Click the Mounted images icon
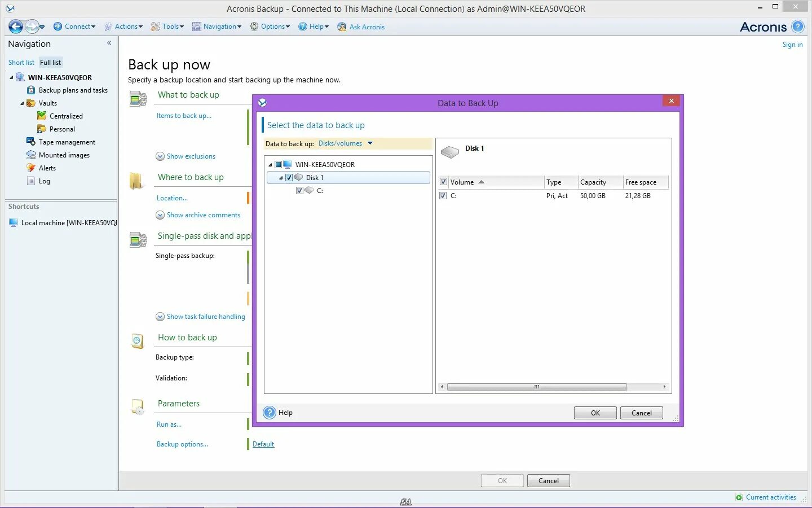The height and width of the screenshot is (508, 812). [31, 155]
